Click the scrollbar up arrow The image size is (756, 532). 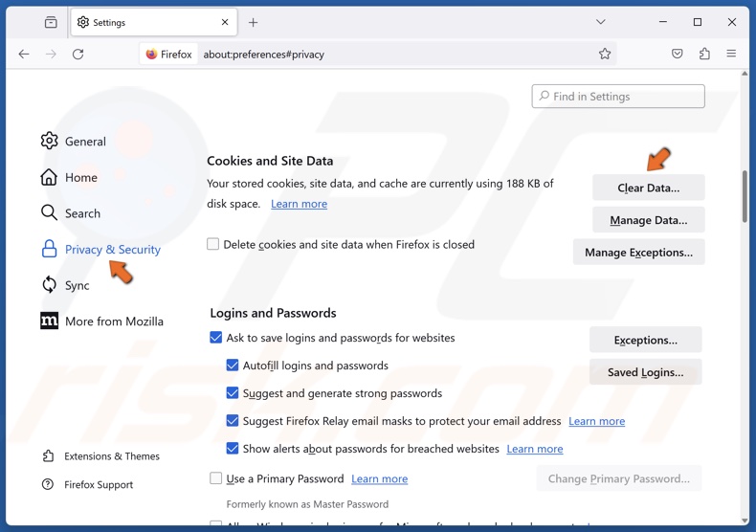pos(745,74)
